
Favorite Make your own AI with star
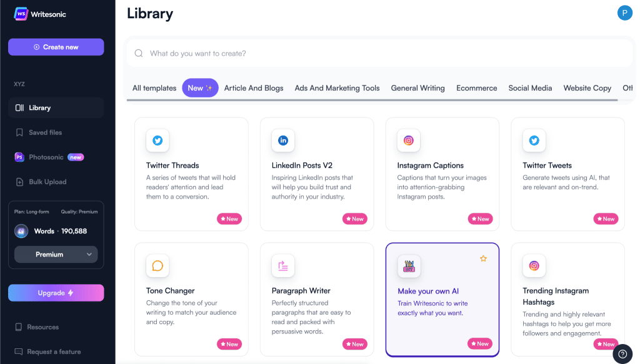pyautogui.click(x=483, y=258)
